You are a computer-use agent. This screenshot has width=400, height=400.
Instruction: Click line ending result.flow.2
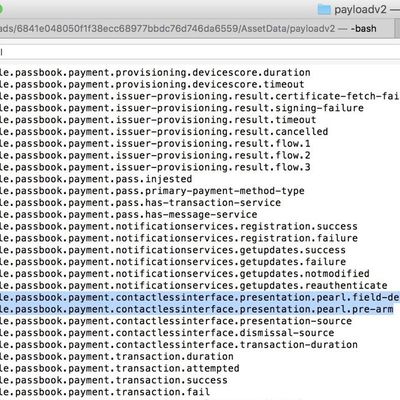point(155,155)
